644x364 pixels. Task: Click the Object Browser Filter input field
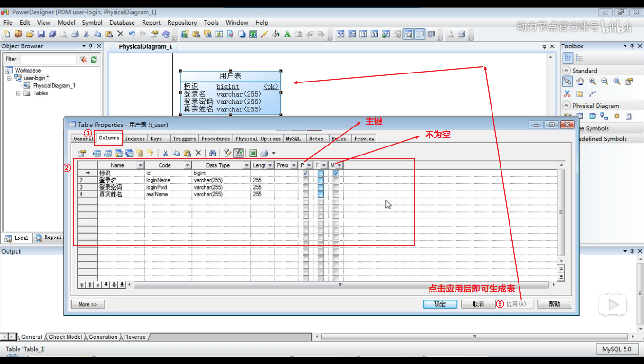(x=48, y=59)
